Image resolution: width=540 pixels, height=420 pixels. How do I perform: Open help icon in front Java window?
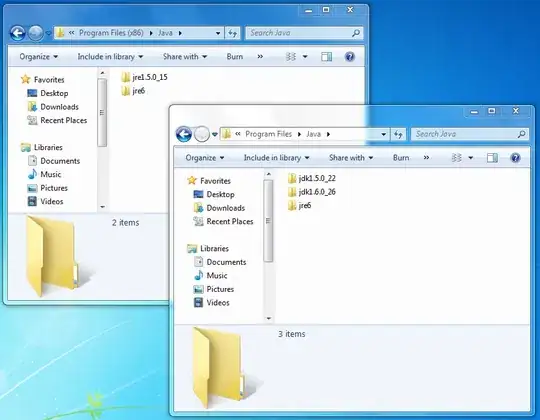(515, 158)
